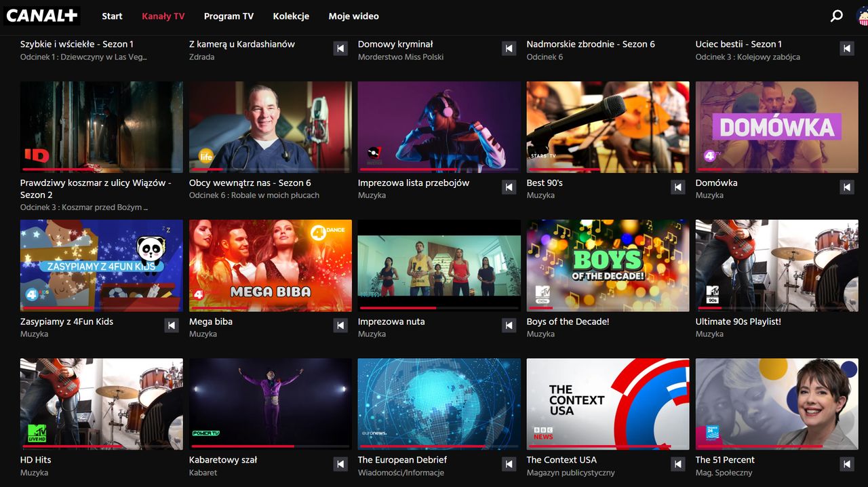Click the Kabaretowy szał progress bar

(270, 446)
